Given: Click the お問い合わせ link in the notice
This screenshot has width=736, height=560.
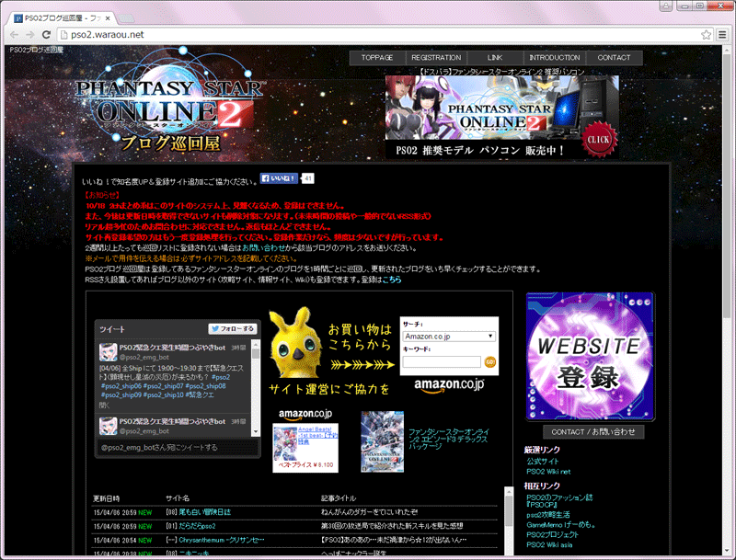Looking at the screenshot, I should click(x=263, y=247).
